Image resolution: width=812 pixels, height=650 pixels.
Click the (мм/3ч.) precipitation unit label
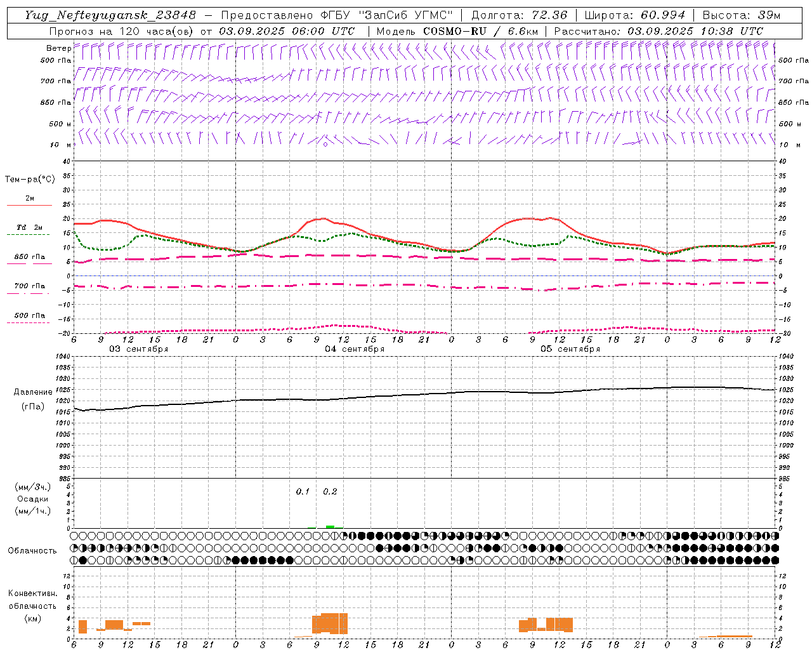32,487
